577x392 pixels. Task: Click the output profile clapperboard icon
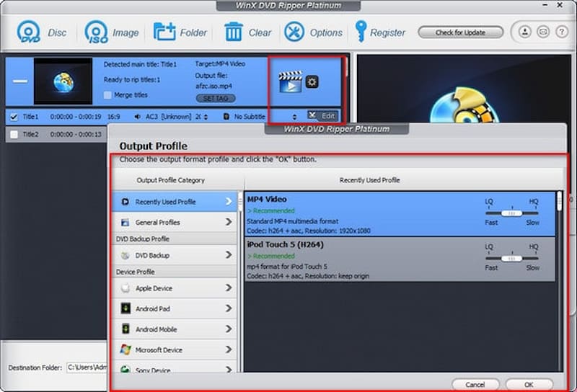[291, 81]
